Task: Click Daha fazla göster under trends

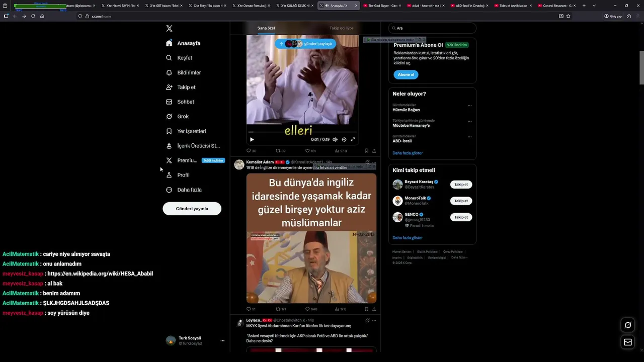Action: (408, 153)
